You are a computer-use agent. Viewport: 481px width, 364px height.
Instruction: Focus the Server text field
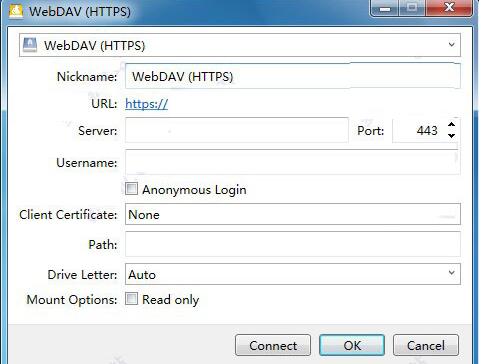237,130
